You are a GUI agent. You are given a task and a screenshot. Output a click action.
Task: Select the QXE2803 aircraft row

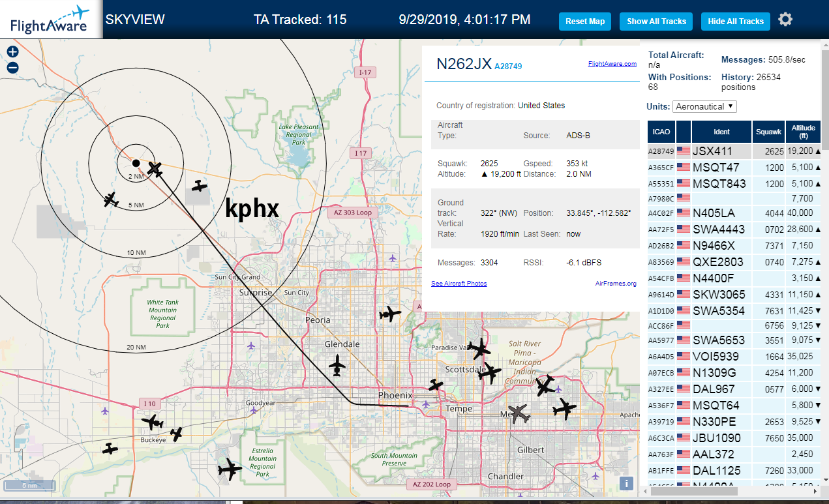[734, 261]
